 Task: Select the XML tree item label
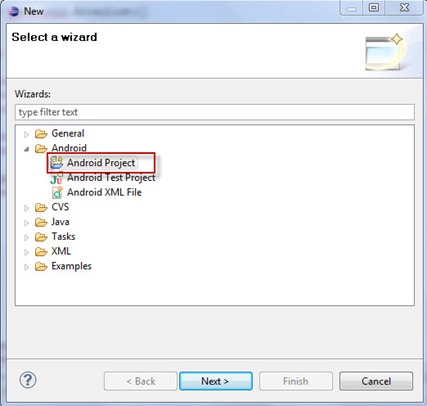point(61,251)
